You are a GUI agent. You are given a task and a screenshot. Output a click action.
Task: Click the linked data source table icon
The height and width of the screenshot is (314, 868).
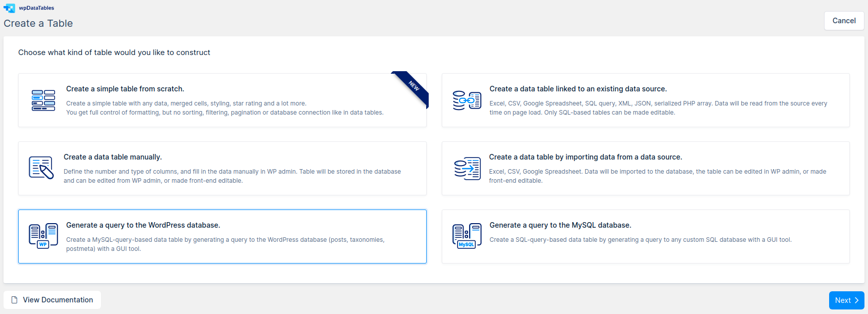coord(467,100)
